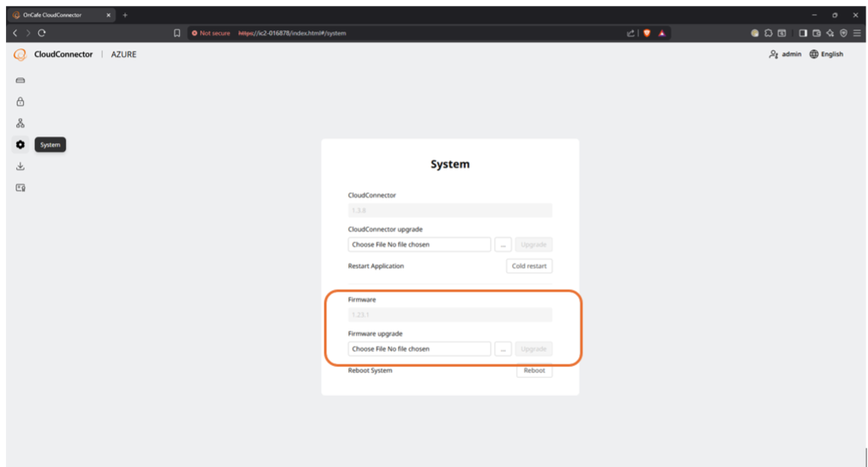Click the Restart Application label

376,266
